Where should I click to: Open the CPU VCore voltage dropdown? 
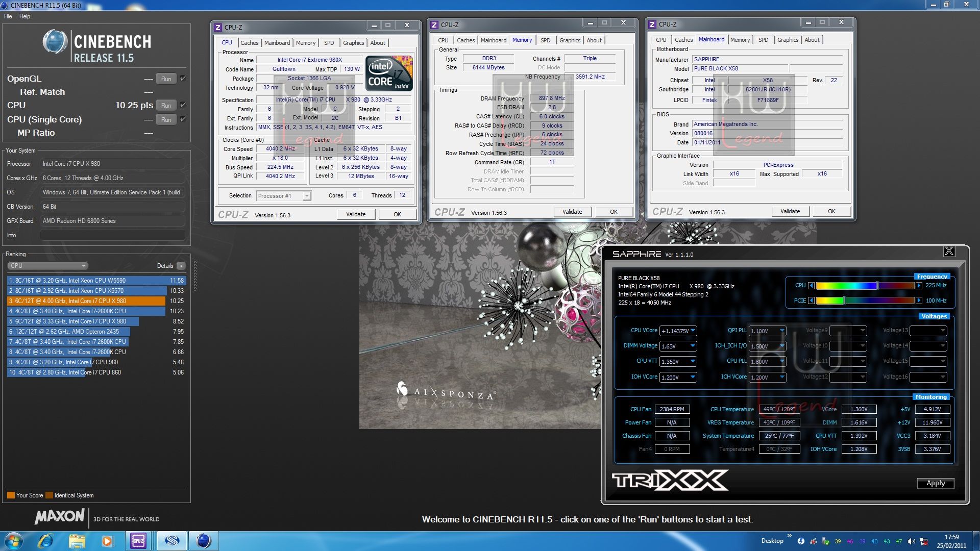(693, 331)
